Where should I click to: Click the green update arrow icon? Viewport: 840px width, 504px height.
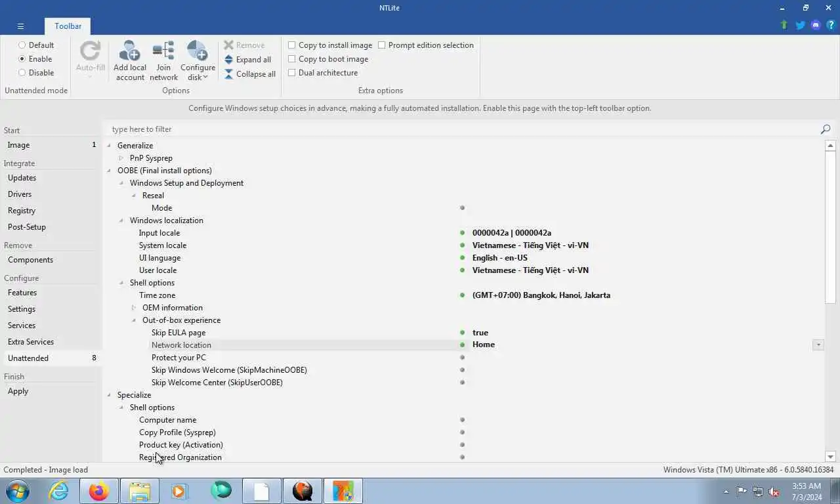(784, 25)
